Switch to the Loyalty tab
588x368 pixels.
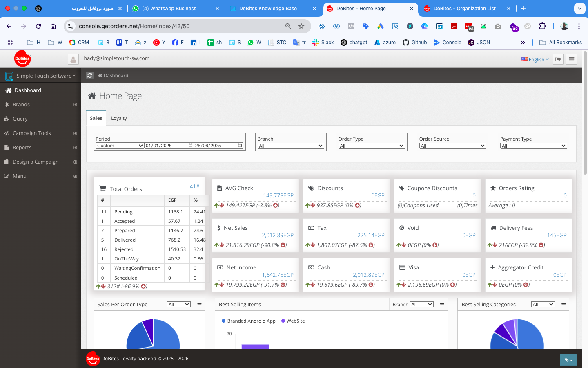(x=119, y=118)
